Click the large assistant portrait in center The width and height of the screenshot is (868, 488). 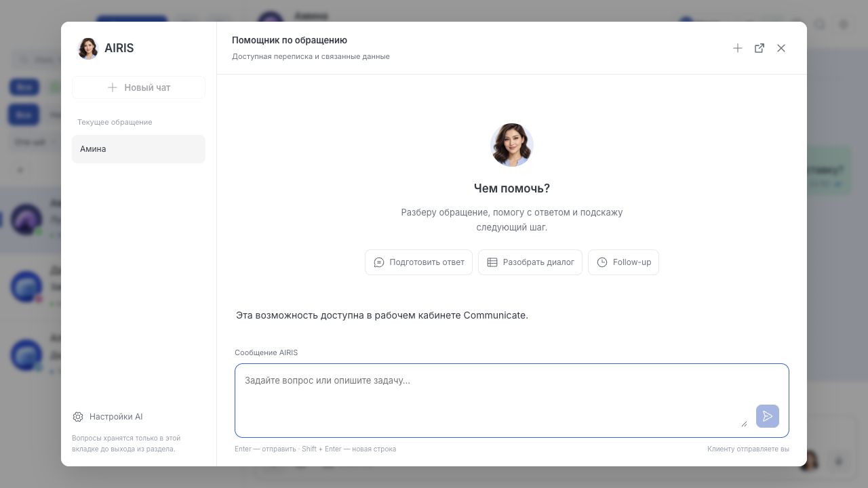pyautogui.click(x=512, y=145)
